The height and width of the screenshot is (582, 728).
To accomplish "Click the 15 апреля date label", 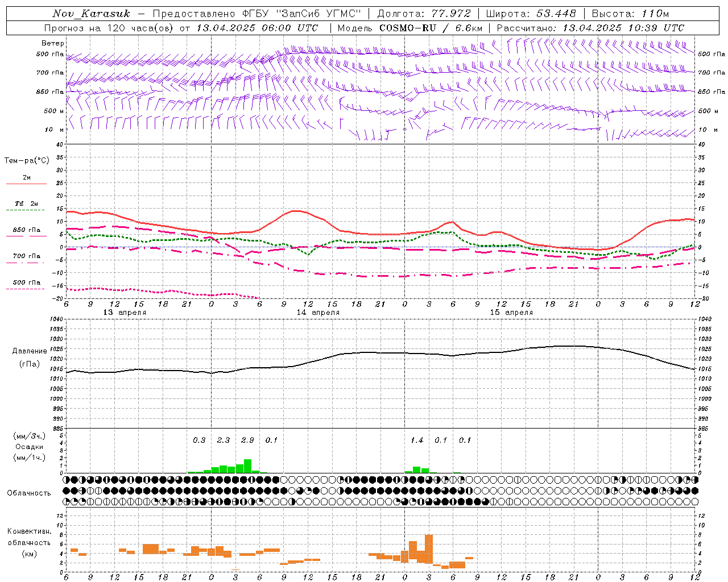I will 511,313.
